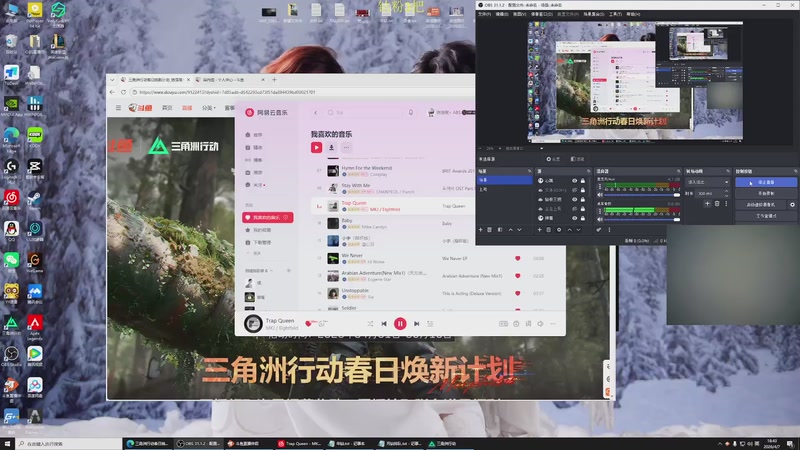Screen dimensions: 800x450
Task: Click the browser address bar
Action: pyautogui.click(x=301, y=92)
